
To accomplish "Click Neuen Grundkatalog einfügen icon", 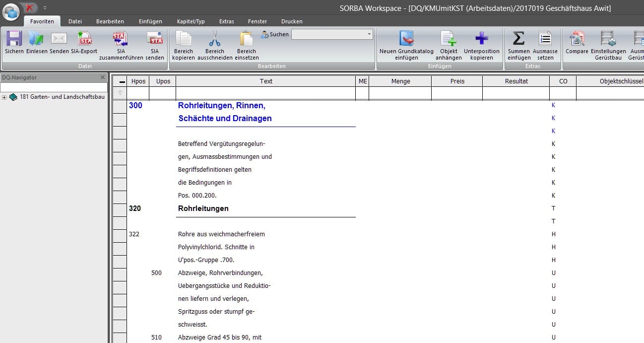I will point(406,39).
